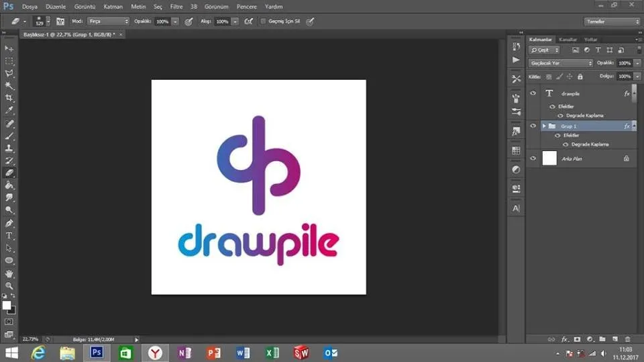Create a new group folder icon

[x=602, y=339]
